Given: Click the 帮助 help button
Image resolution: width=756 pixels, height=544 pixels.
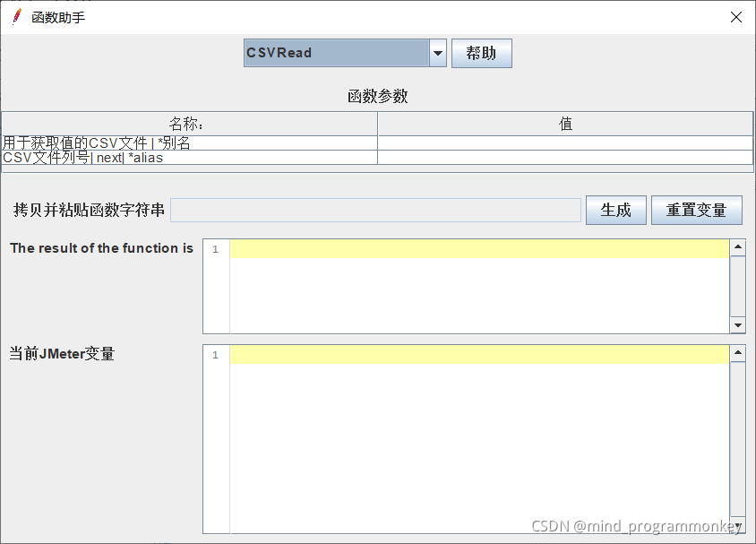Looking at the screenshot, I should [482, 53].
